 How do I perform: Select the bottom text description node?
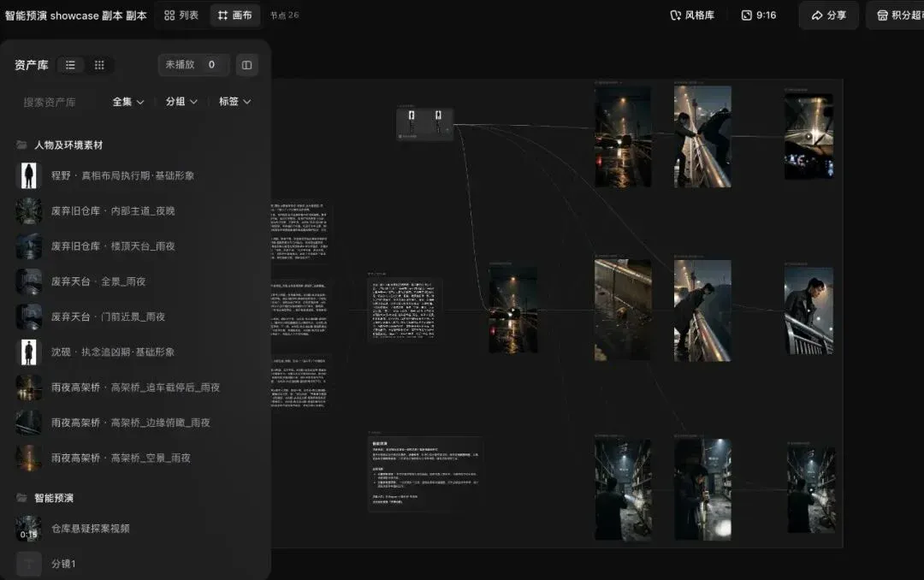coord(425,474)
